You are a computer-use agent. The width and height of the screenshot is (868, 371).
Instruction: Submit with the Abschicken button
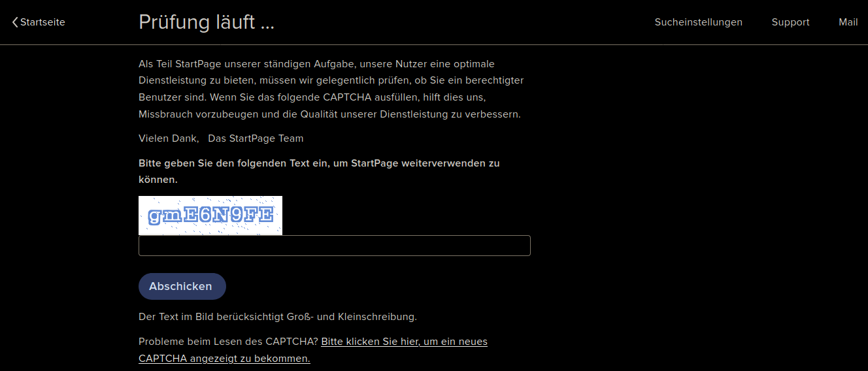182,286
